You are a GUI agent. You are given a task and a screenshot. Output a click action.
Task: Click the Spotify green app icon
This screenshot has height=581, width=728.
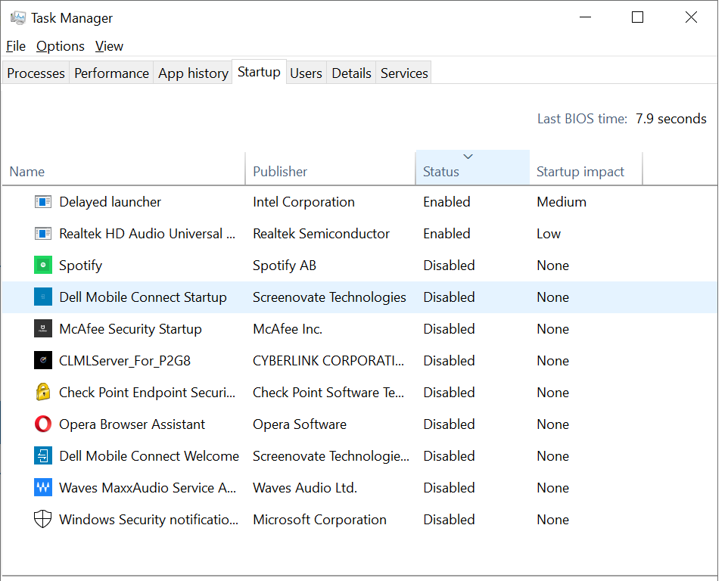(x=43, y=266)
